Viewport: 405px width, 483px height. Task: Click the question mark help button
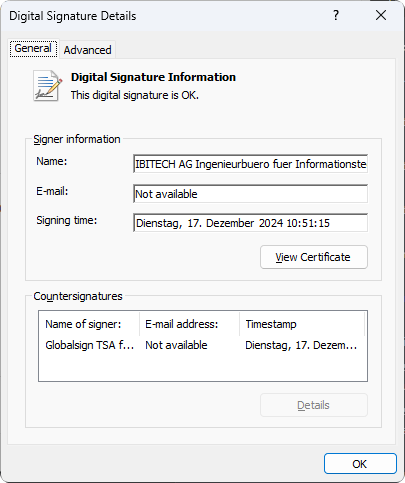(336, 15)
